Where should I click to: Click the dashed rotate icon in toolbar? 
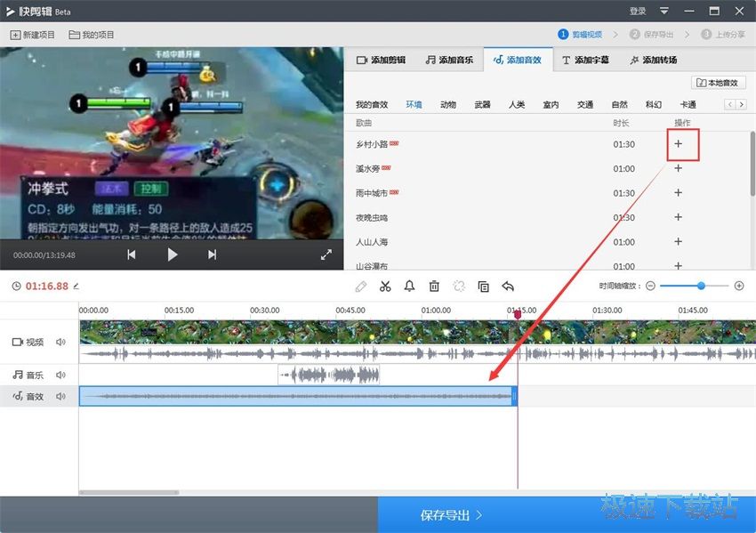click(x=459, y=287)
